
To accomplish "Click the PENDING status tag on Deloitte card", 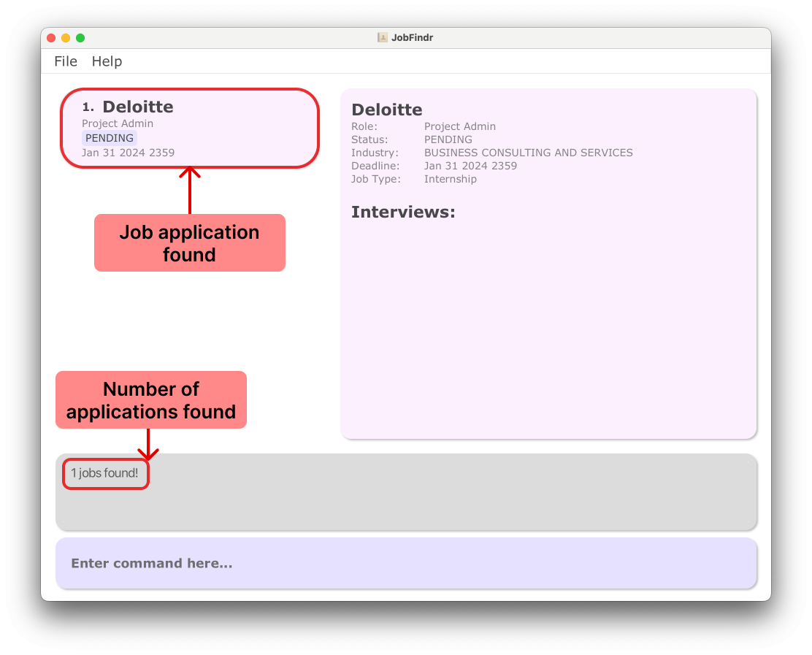I will (x=110, y=138).
